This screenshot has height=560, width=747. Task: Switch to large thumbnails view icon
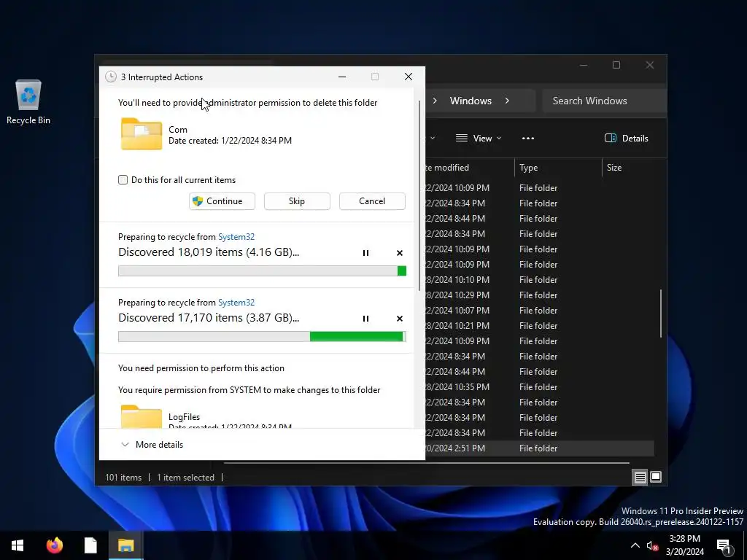[656, 477]
